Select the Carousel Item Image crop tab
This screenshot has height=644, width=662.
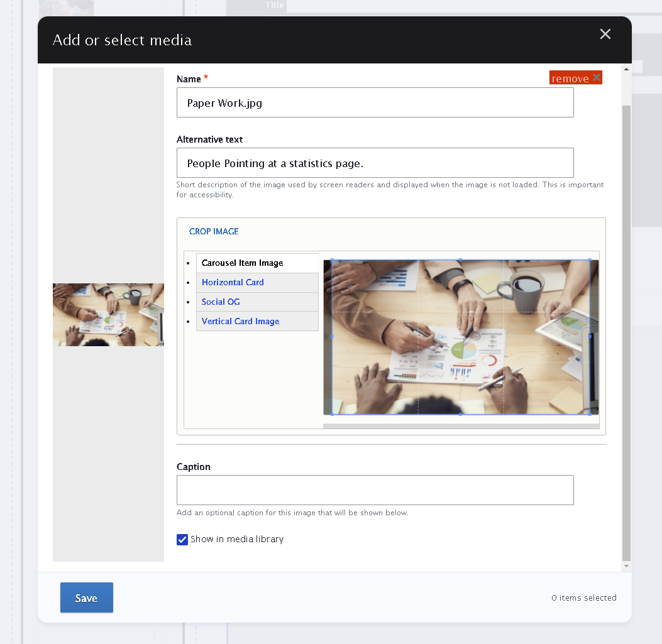[257, 263]
